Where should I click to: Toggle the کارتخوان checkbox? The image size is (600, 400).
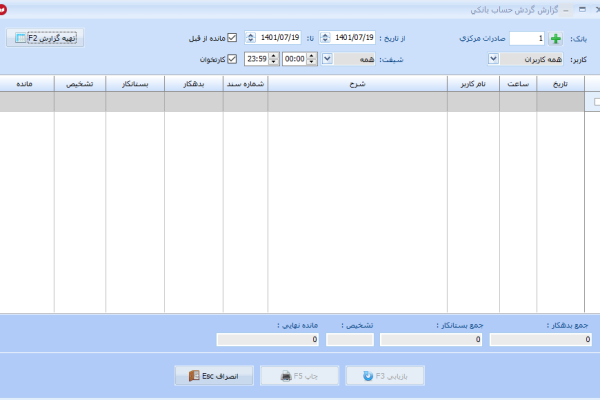[x=232, y=59]
